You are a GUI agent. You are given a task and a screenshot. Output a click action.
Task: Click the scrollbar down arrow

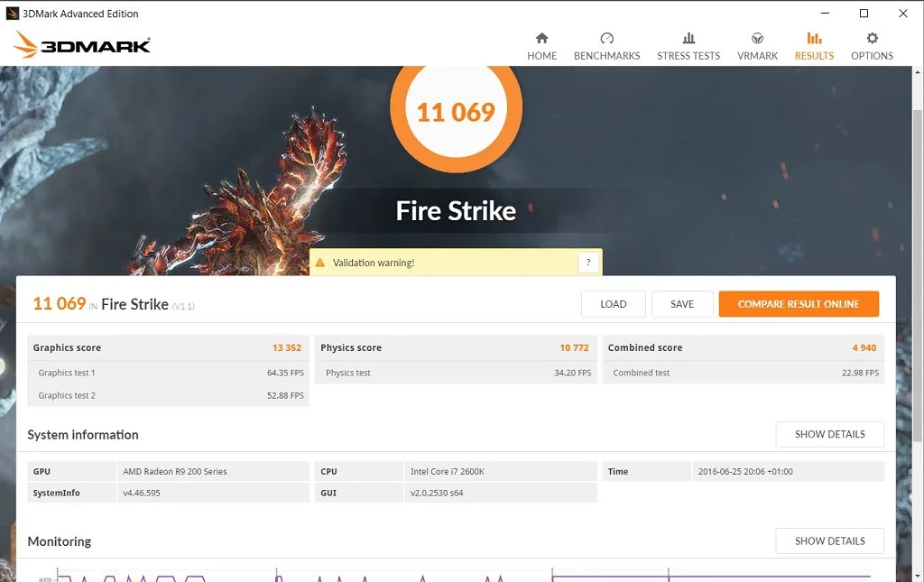pos(918,576)
